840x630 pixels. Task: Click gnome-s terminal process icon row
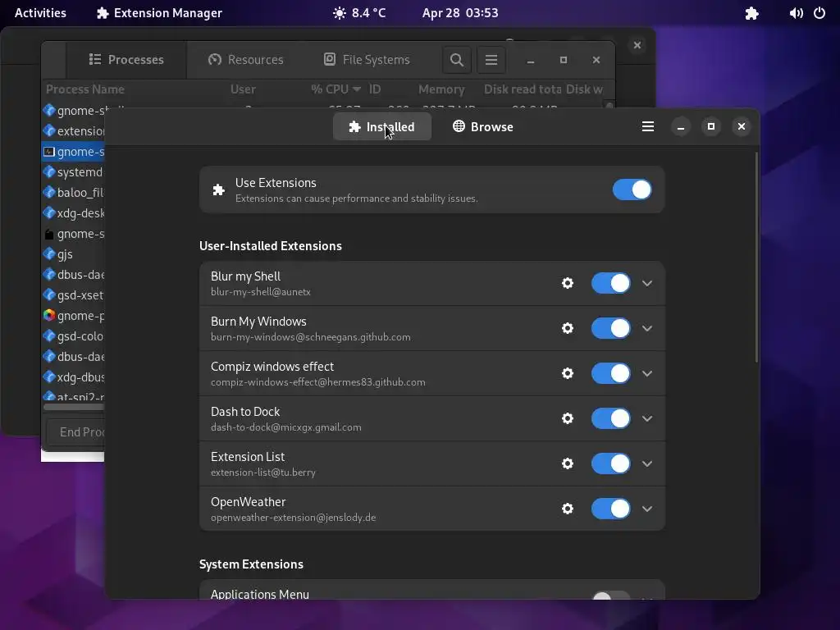click(73, 152)
